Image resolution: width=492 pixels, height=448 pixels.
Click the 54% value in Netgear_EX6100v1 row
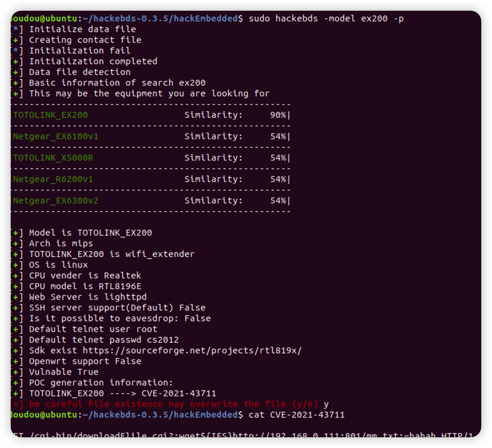tap(278, 136)
